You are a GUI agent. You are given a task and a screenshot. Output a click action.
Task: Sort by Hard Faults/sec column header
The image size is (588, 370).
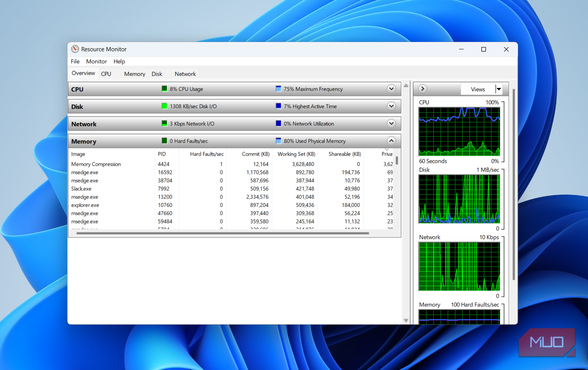(203, 154)
